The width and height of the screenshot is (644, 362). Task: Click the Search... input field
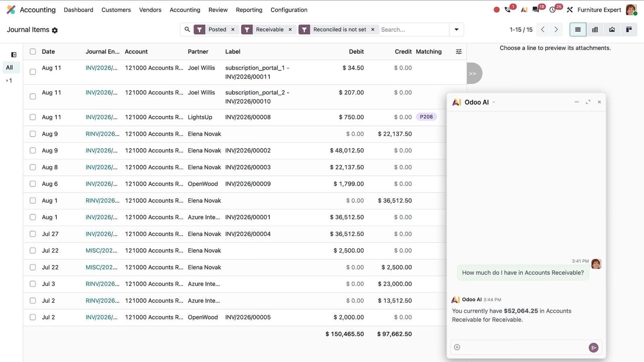point(414,29)
